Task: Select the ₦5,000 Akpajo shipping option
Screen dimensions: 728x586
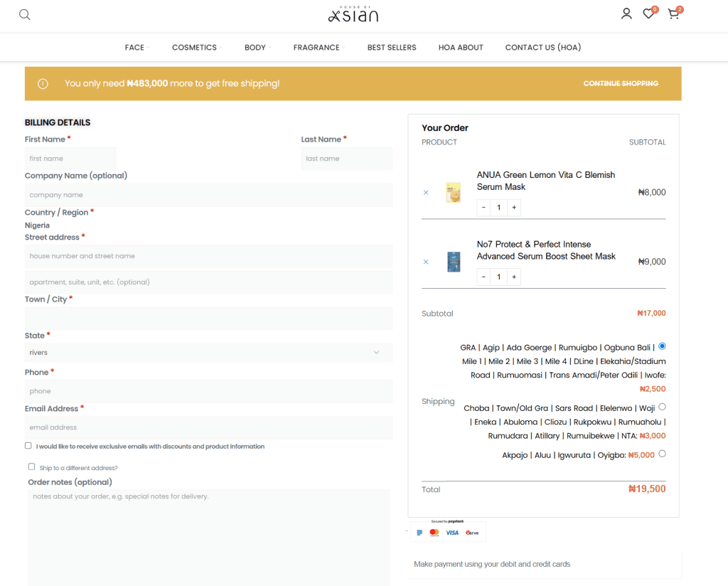Action: 662,454
